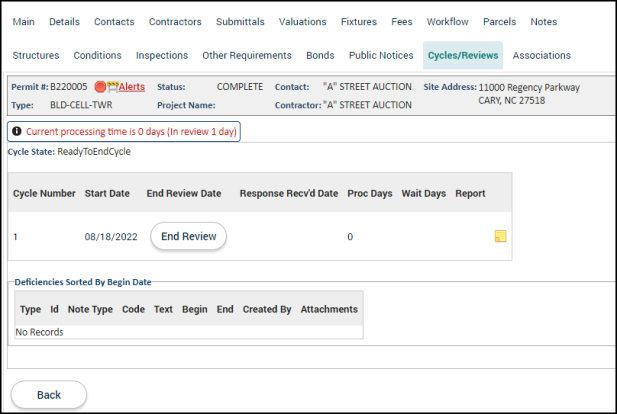Click the Begin deficiencies column header
This screenshot has height=414, width=617.
[194, 309]
